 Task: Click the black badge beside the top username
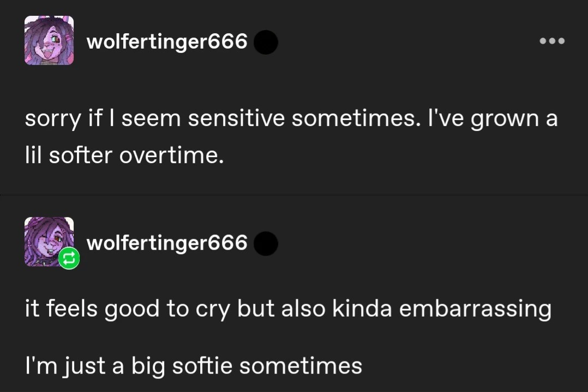point(266,42)
